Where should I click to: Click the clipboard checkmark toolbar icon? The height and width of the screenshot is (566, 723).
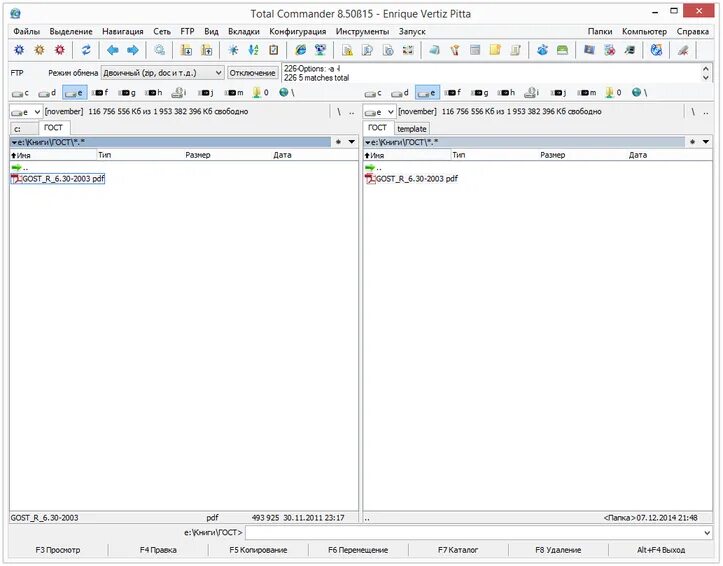(x=273, y=50)
